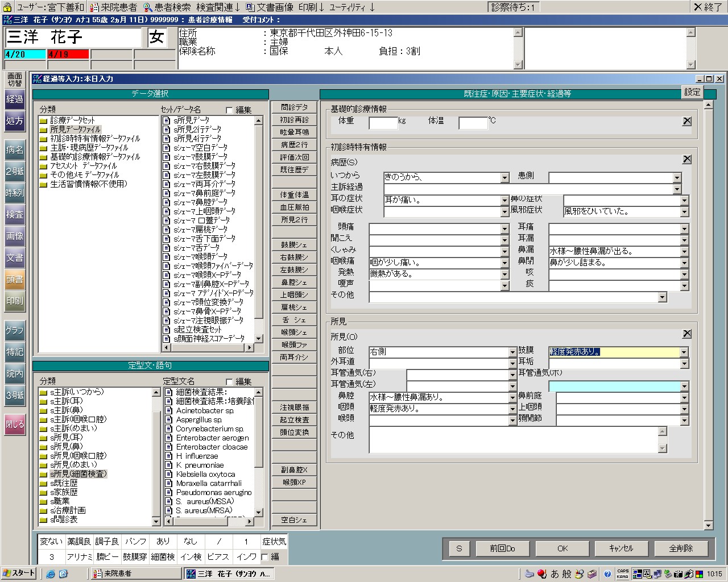Viewport: 728px width, 582px height.
Task: Open the 印刷 sidebar button
Action: click(x=15, y=301)
